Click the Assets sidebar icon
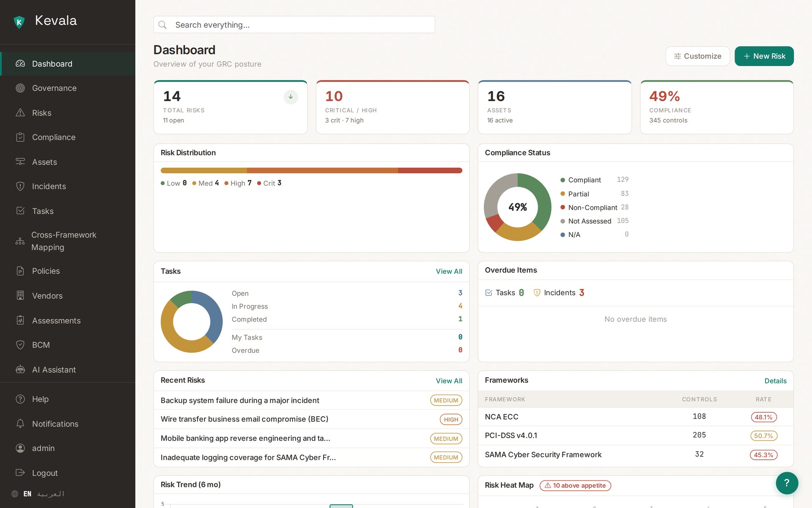 20,162
